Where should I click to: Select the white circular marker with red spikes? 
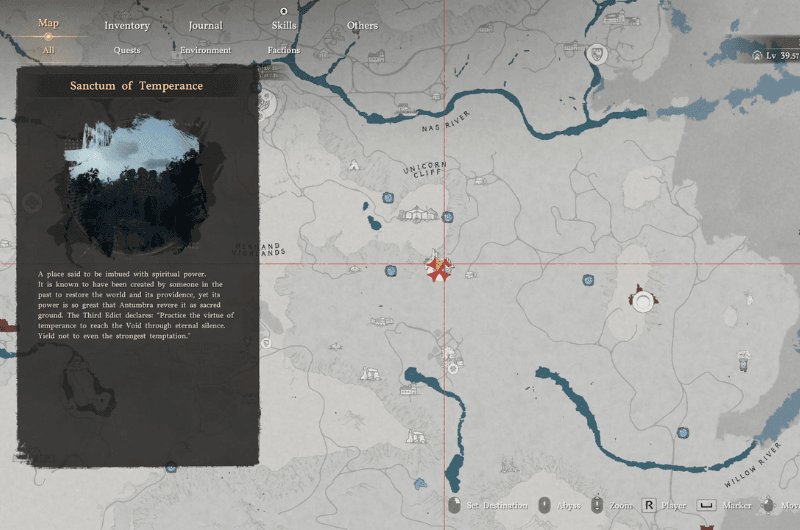coord(642,299)
